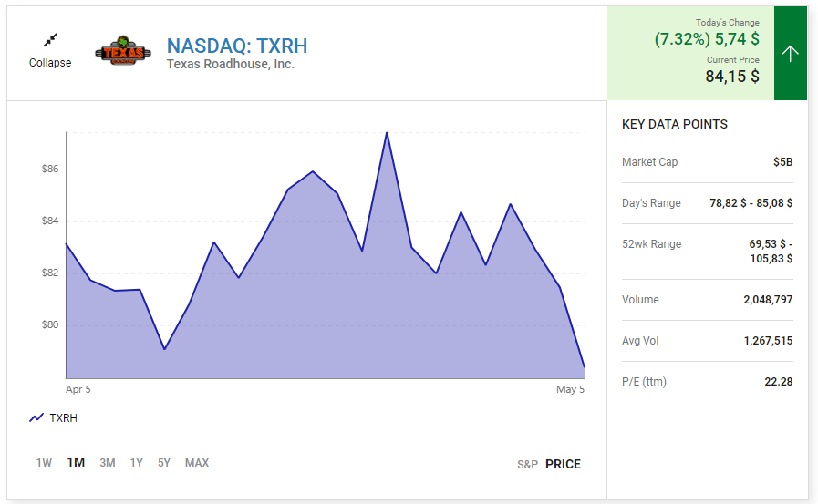The image size is (818, 504).
Task: Switch chart to 3M range
Action: [108, 463]
